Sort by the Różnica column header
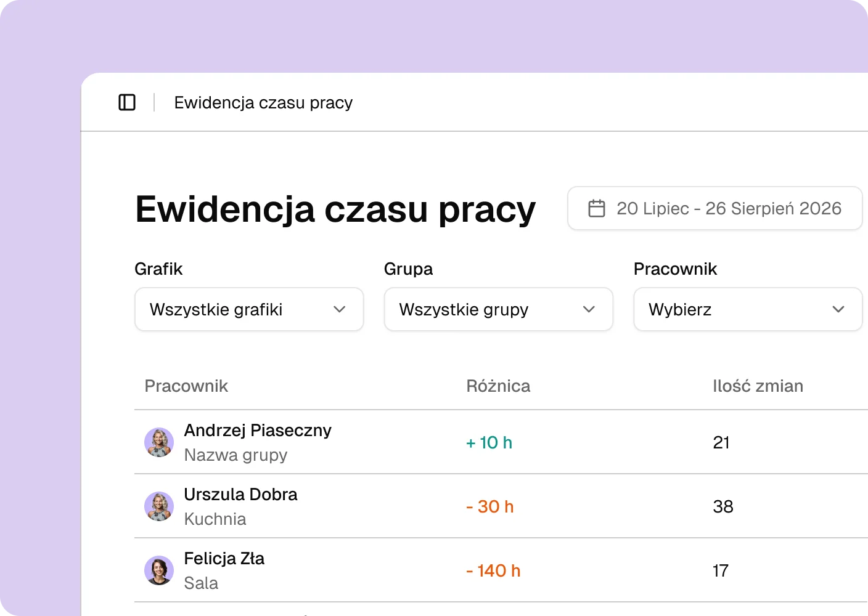Viewport: 868px width, 616px height. coord(498,386)
